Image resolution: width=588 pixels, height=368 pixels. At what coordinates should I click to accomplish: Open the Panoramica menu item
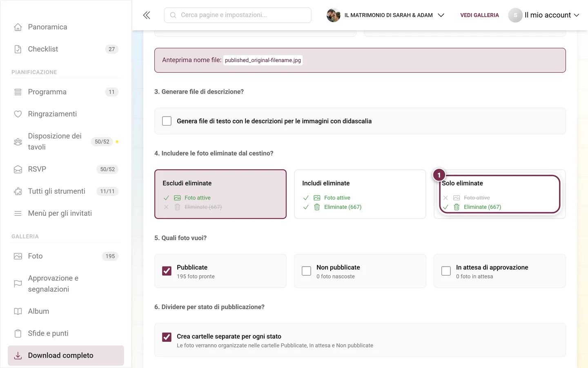[66, 27]
